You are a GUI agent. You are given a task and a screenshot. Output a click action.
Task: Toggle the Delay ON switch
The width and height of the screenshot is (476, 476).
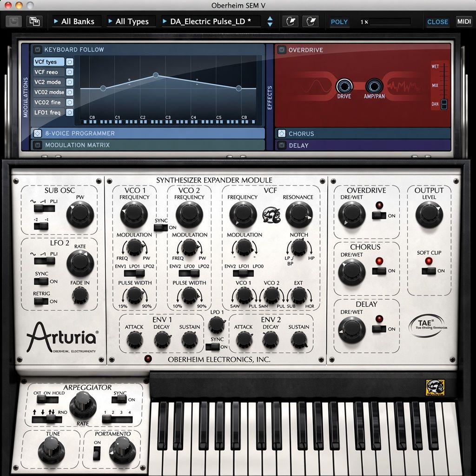click(x=379, y=329)
